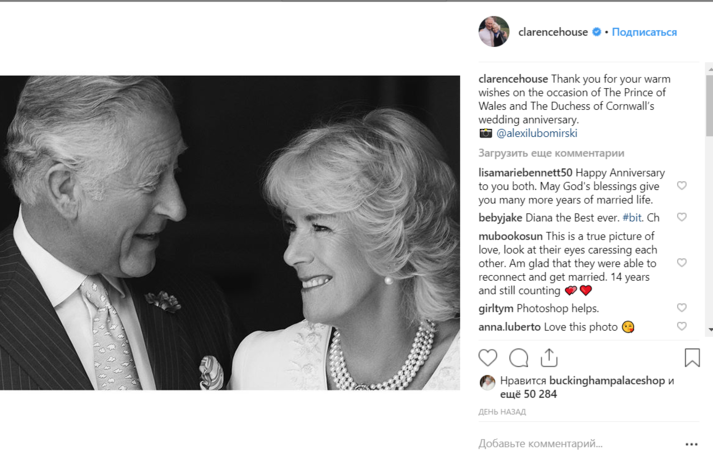
Task: Like lisamariebennett50's comment
Action: coord(682,186)
